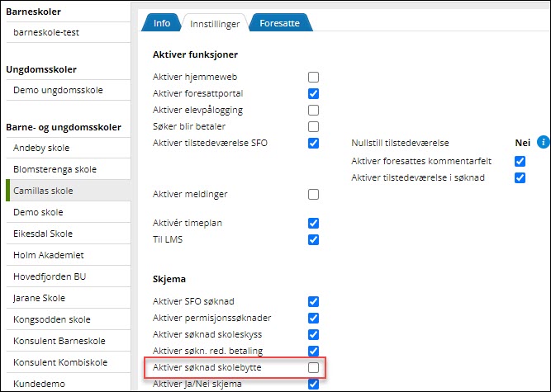Open Blomsterenga skole from sidebar
This screenshot has height=392, width=551.
click(x=55, y=169)
